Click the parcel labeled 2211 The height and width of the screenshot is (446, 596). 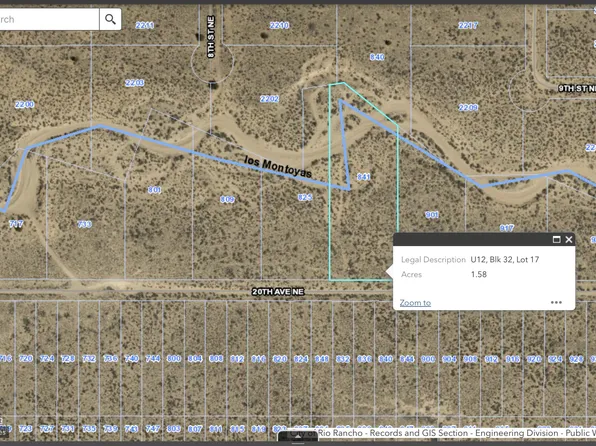click(x=145, y=25)
